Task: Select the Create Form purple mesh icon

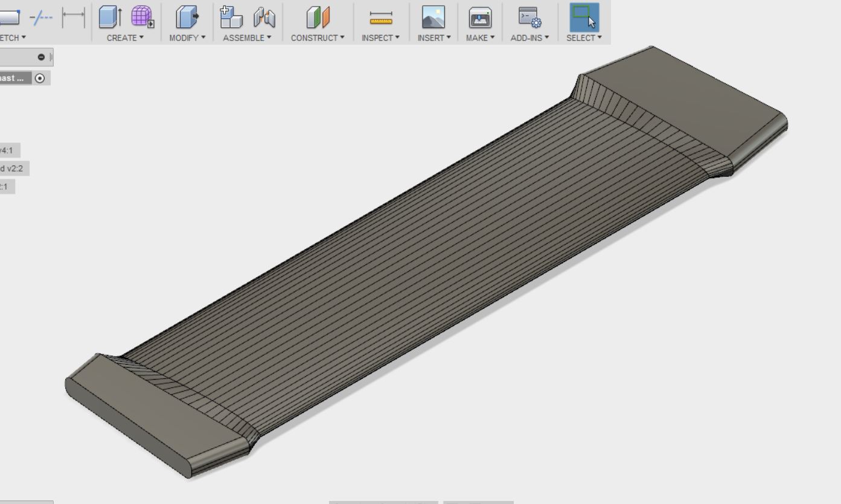Action: pyautogui.click(x=142, y=17)
